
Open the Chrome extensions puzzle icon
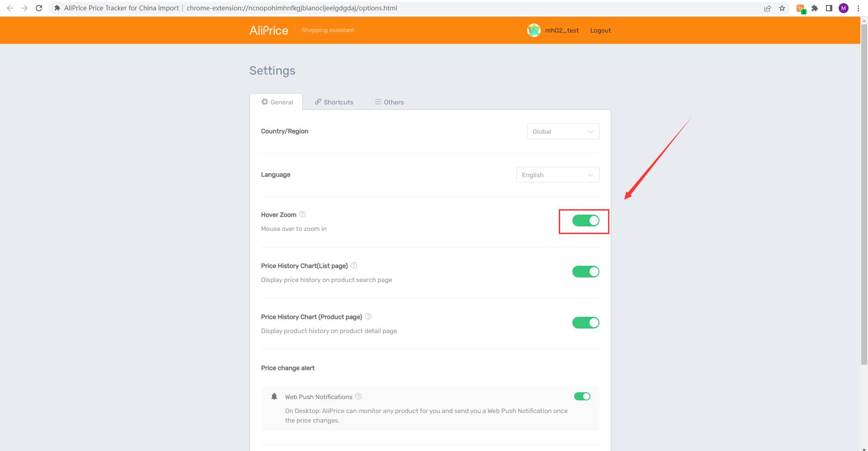pyautogui.click(x=815, y=8)
